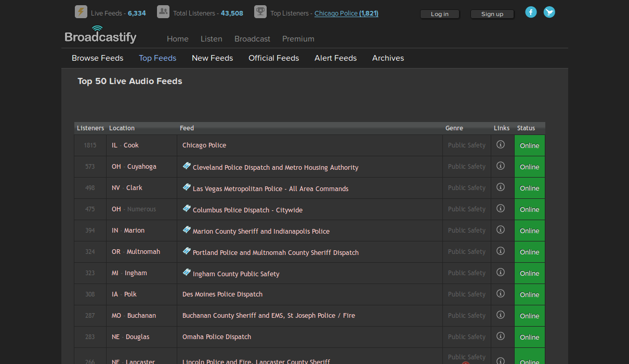The image size is (629, 364).
Task: Click the Top 50 Live Audio Feeds heading
Action: [130, 81]
